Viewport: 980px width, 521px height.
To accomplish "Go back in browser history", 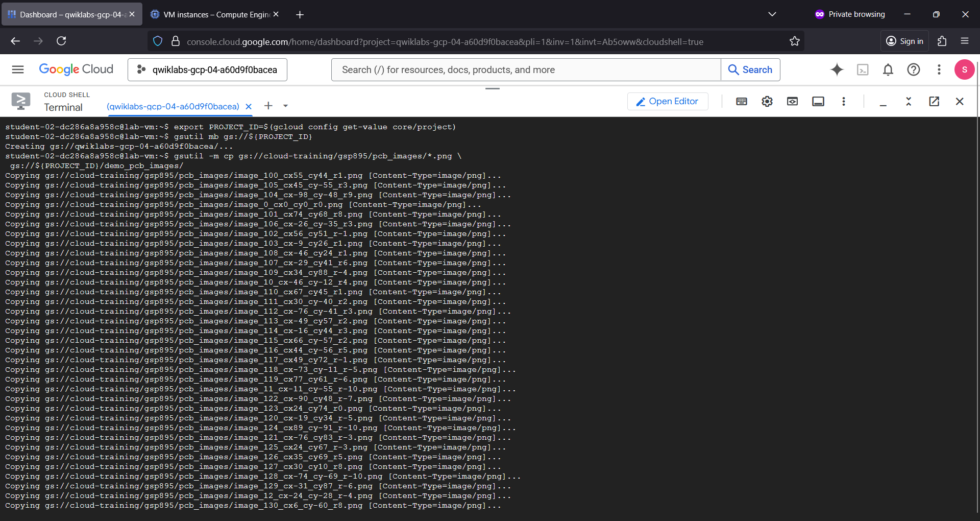I will pos(15,41).
